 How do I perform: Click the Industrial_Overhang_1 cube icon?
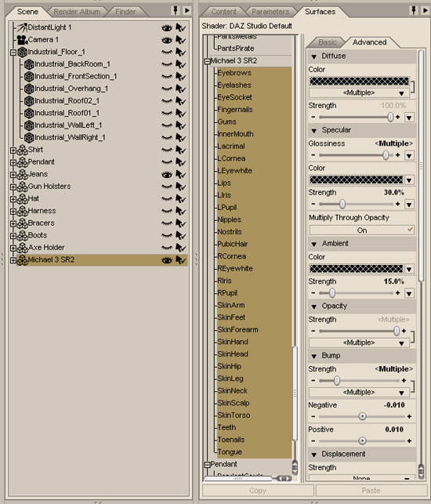pos(29,89)
